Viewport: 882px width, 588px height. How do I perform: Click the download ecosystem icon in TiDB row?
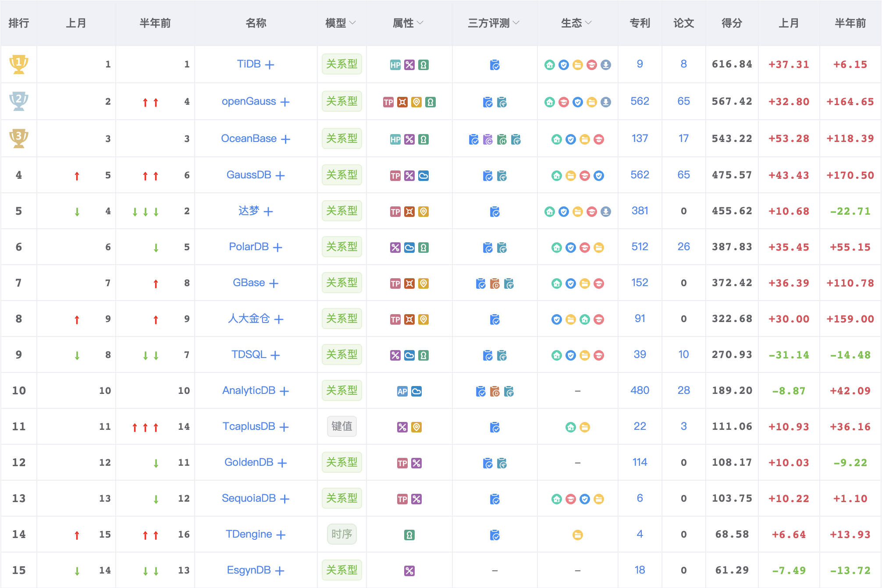click(606, 65)
